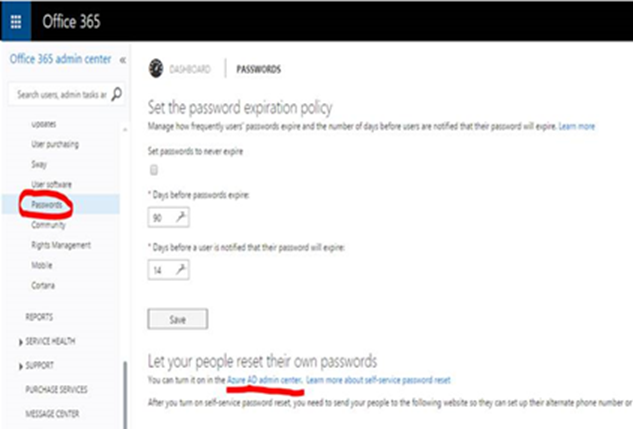Click the Office 365 admin center title

(60, 59)
